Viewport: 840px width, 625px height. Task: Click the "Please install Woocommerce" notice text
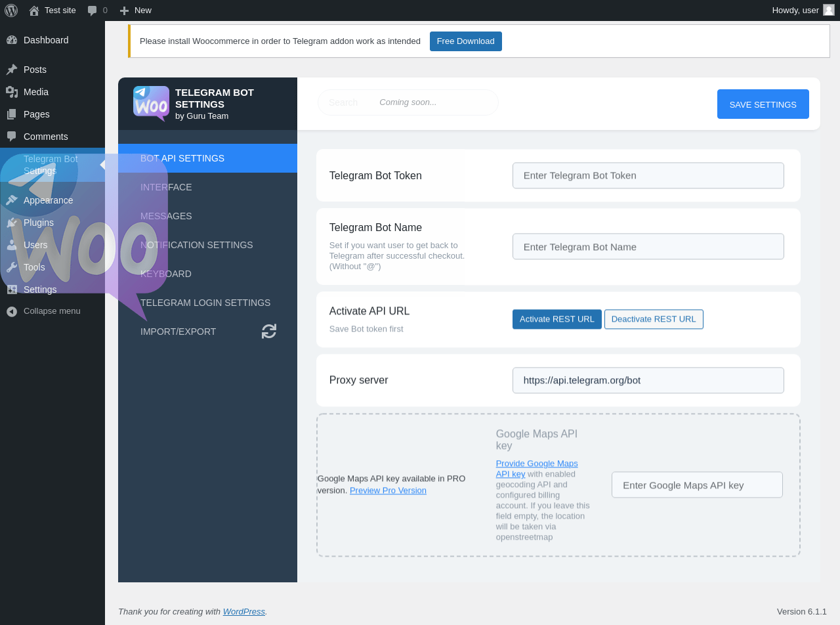[x=280, y=41]
